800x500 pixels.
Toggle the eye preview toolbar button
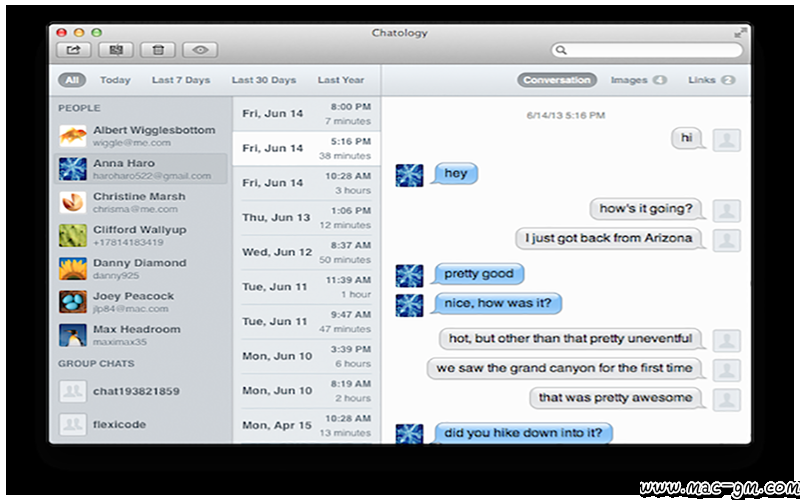click(201, 50)
